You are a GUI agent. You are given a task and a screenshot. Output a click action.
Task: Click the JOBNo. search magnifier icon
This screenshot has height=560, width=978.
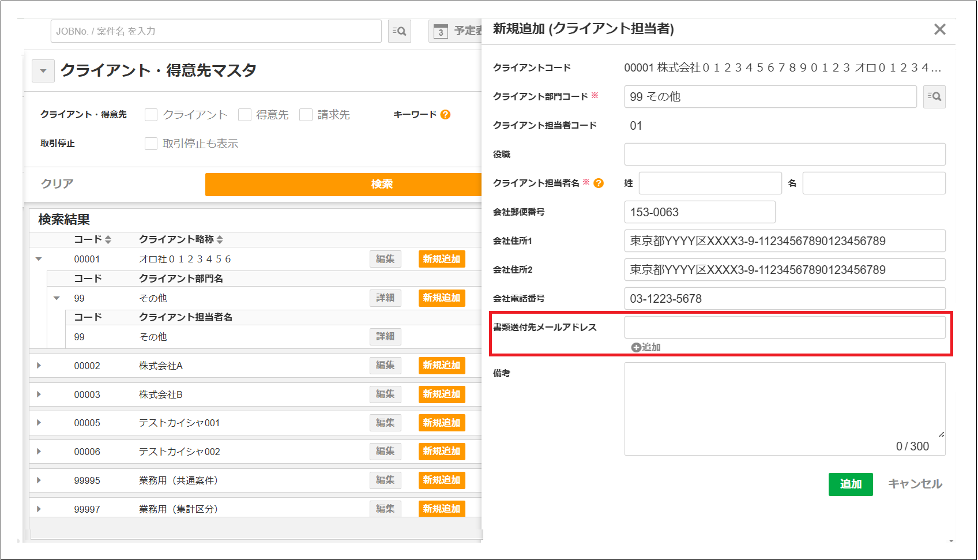399,31
